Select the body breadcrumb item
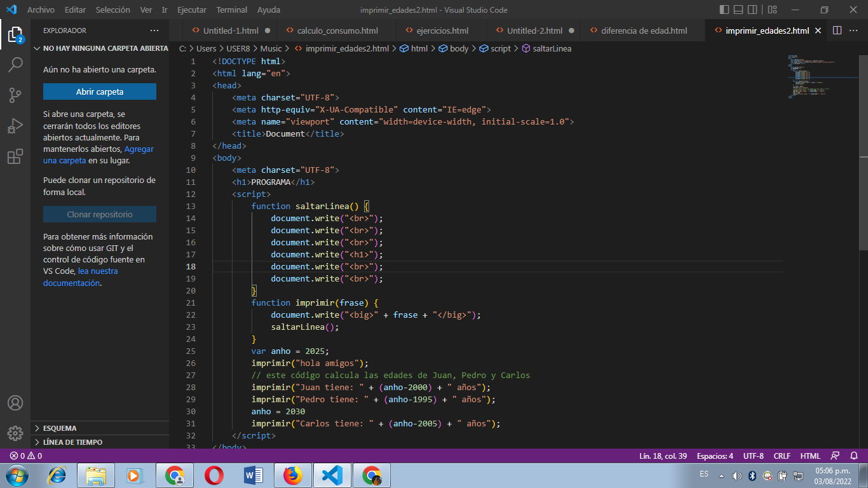The width and height of the screenshot is (868, 488). [x=454, y=48]
